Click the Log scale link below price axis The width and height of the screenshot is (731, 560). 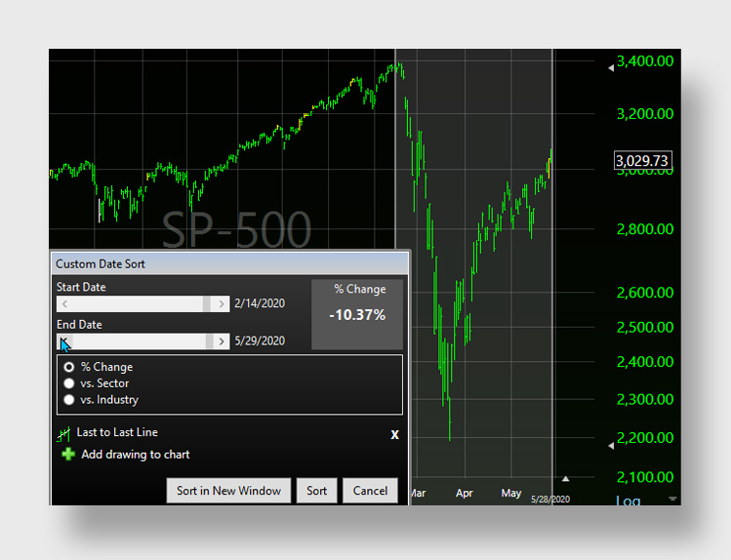629,500
